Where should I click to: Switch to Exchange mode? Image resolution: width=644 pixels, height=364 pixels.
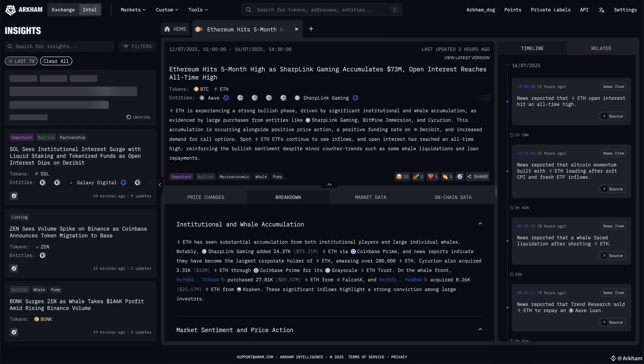tap(63, 10)
